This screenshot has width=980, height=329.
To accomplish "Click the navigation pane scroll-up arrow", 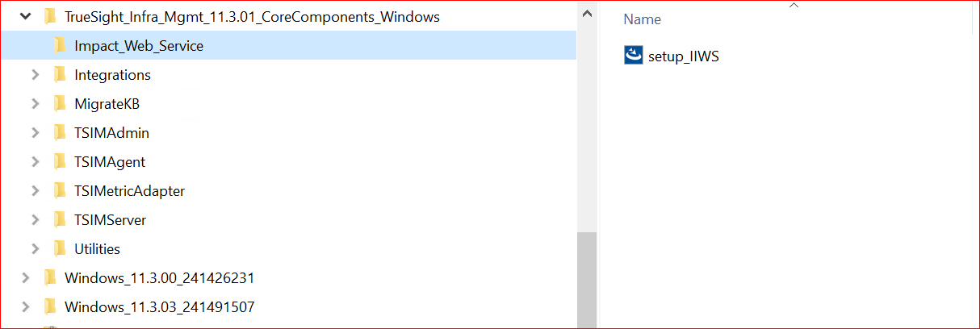I will click(587, 15).
